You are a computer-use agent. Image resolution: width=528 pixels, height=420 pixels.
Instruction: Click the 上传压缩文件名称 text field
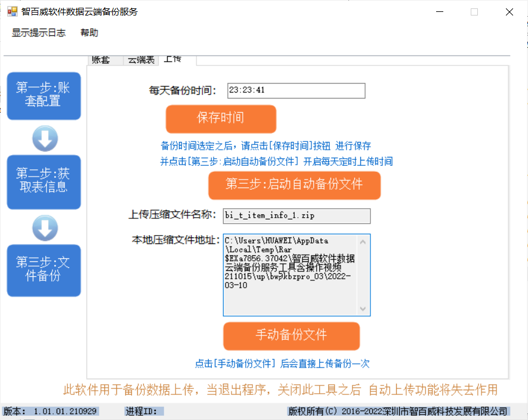pos(297,216)
